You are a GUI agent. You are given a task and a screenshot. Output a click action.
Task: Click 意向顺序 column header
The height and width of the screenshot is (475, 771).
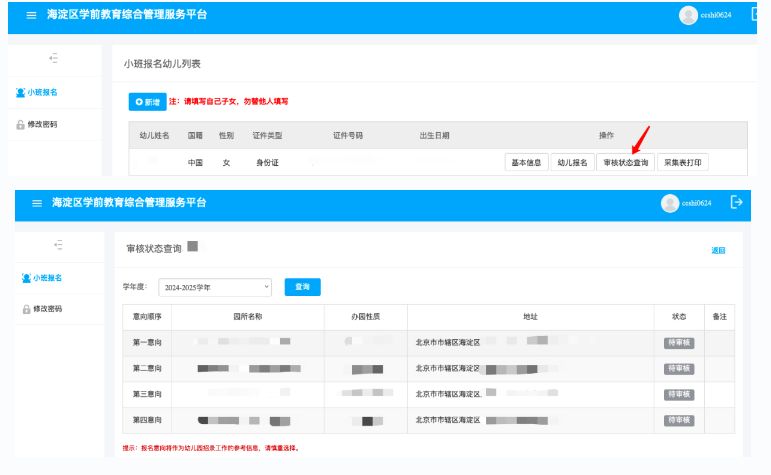[x=147, y=317]
